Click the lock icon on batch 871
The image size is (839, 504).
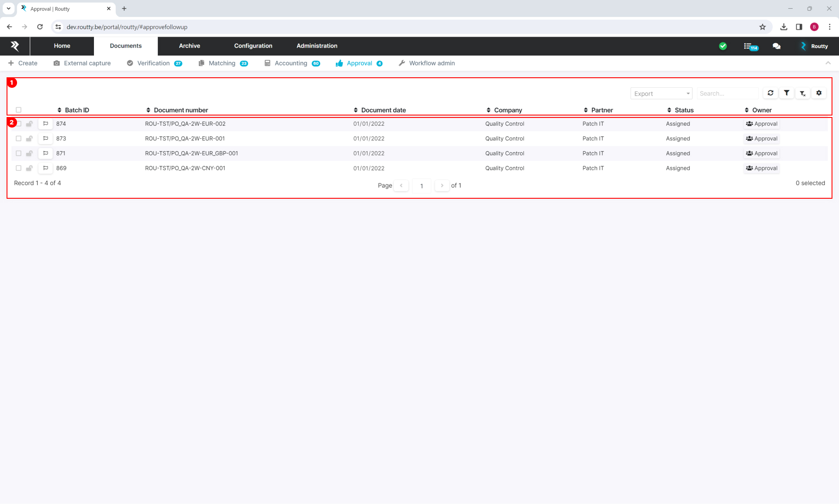click(x=29, y=153)
